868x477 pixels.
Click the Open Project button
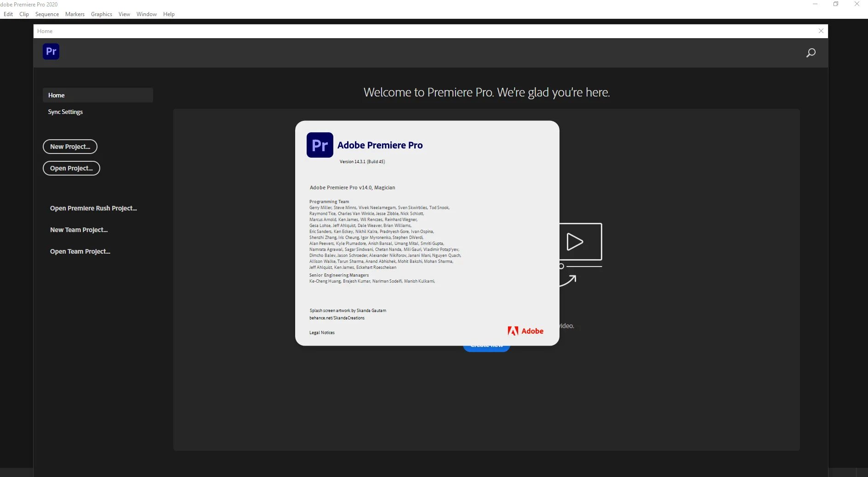coord(71,168)
